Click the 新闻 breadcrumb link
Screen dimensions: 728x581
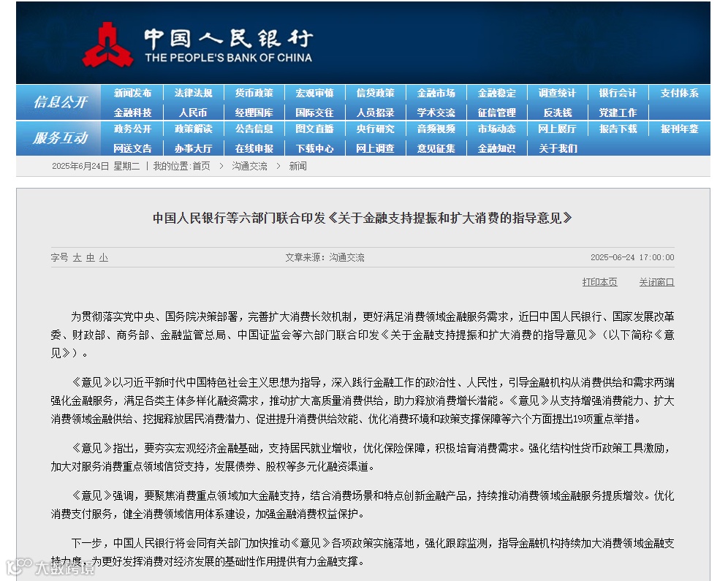(x=297, y=166)
